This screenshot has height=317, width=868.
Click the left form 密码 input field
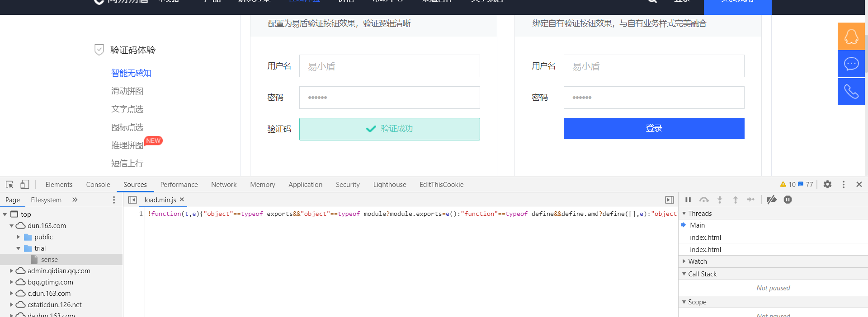click(390, 98)
